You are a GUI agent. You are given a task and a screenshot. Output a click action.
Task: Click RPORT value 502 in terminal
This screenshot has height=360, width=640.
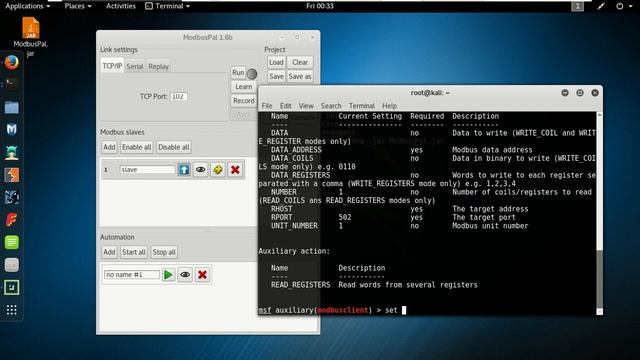click(x=345, y=218)
